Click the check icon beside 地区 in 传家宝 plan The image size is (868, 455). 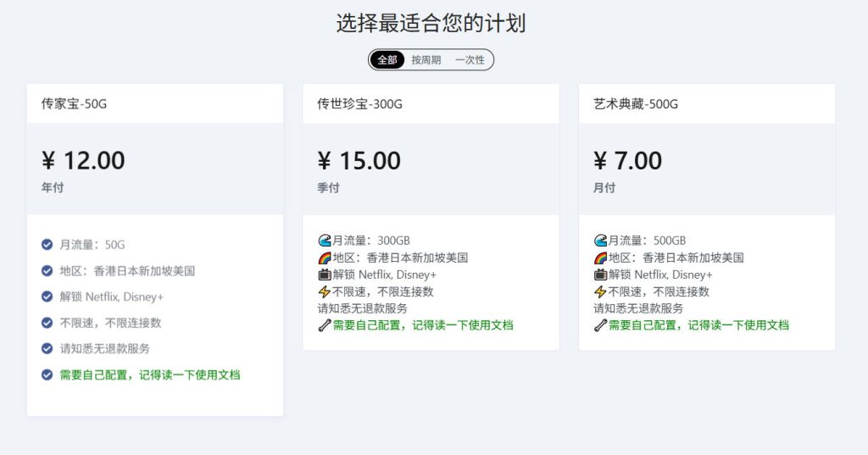click(x=47, y=270)
